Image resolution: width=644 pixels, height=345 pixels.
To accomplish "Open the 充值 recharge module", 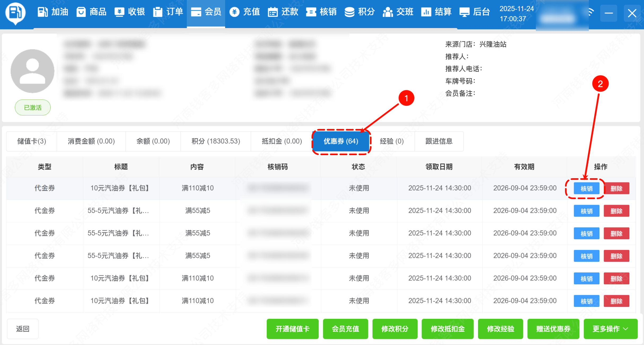I will pyautogui.click(x=244, y=12).
